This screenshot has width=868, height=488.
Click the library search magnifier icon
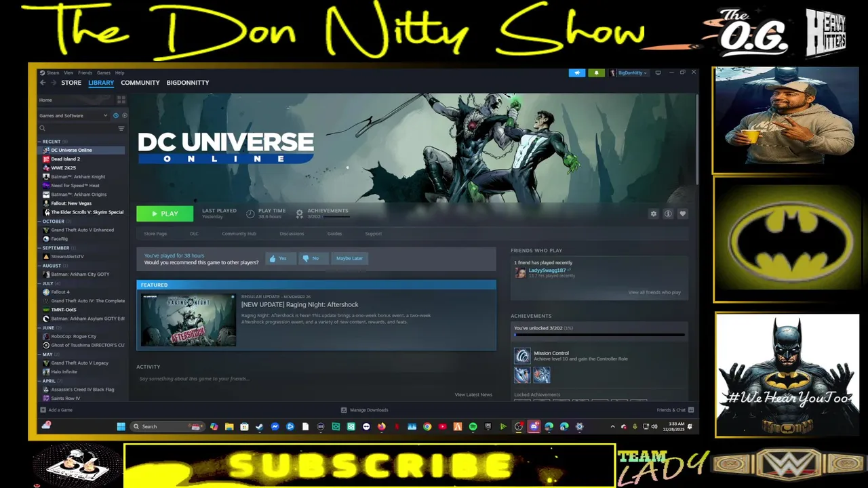pos(42,128)
